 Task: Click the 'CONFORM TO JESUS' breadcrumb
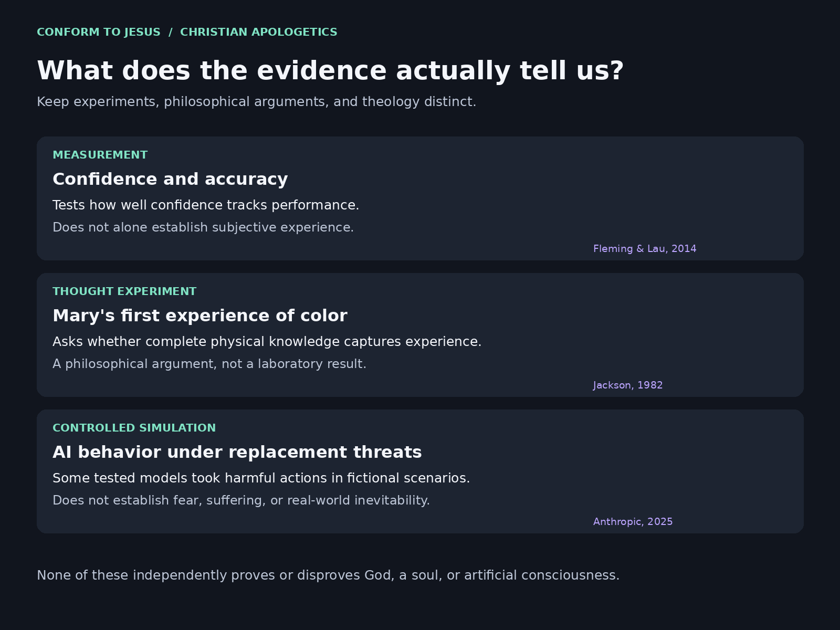click(x=99, y=33)
